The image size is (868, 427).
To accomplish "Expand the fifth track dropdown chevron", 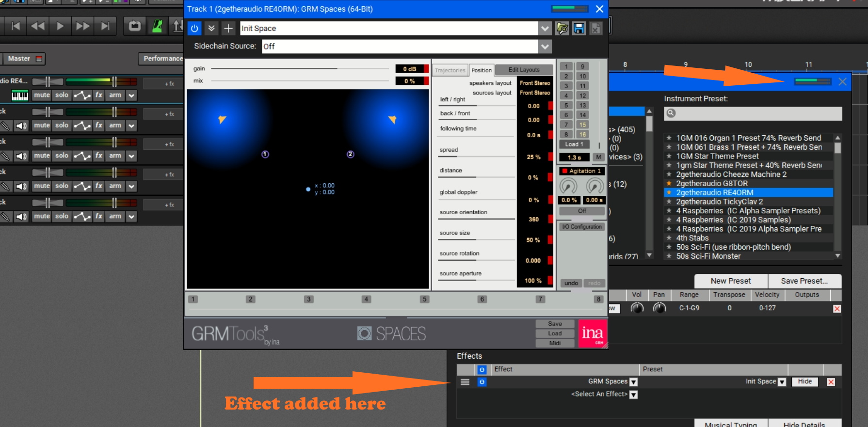I will (x=131, y=217).
